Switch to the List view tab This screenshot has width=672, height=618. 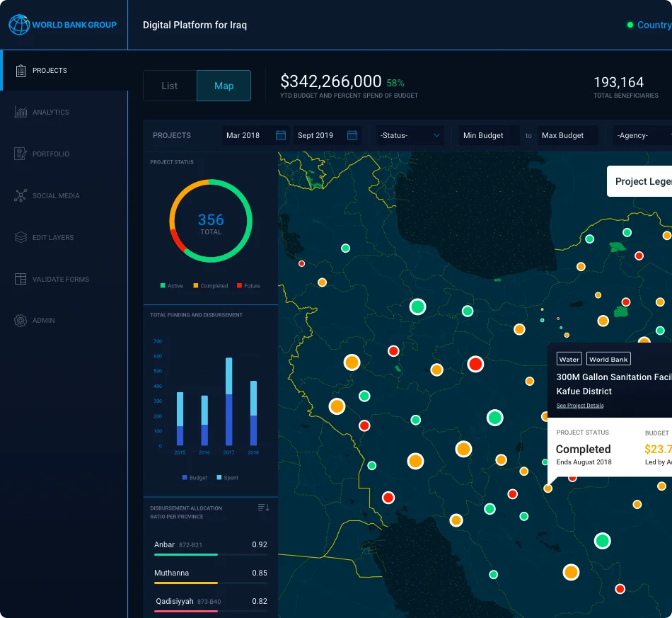coord(170,86)
